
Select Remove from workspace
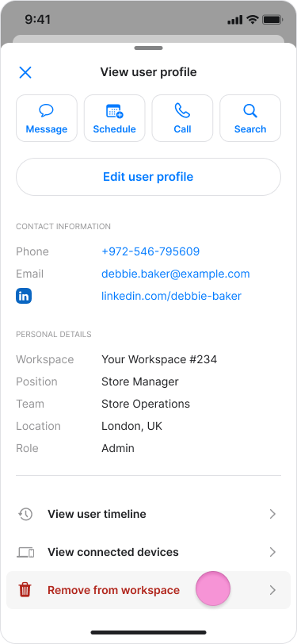(149, 590)
